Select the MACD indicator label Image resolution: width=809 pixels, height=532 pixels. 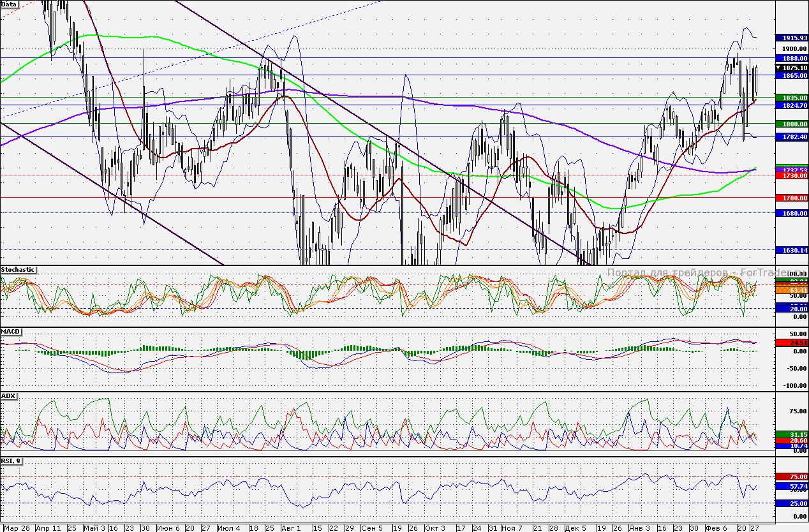click(x=10, y=332)
